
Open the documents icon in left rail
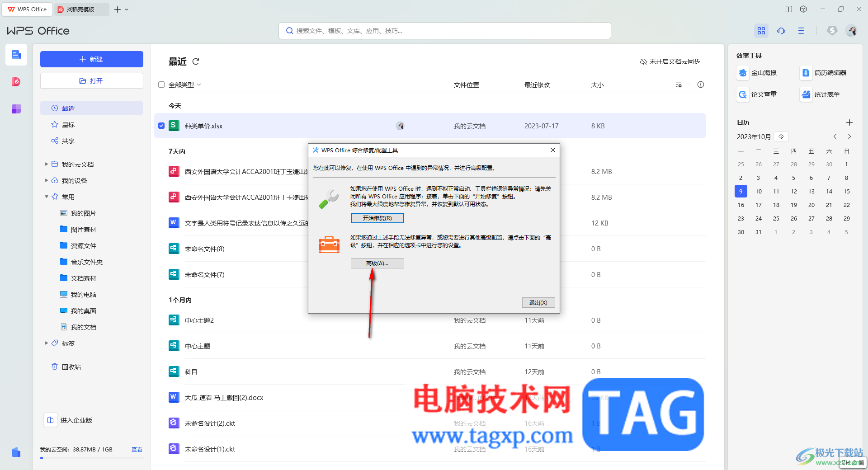click(x=16, y=55)
